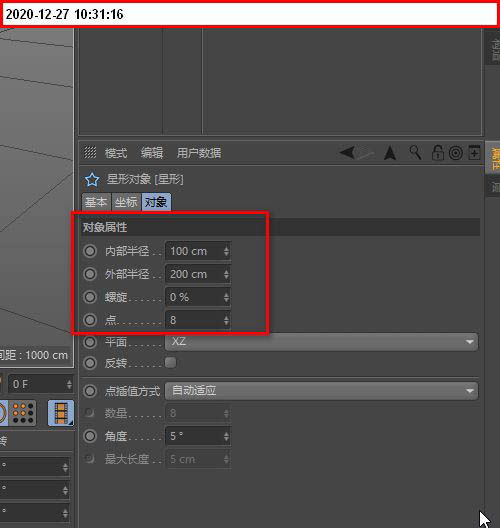The height and width of the screenshot is (528, 500).
Task: Click the back arrow navigation icon
Action: point(348,153)
